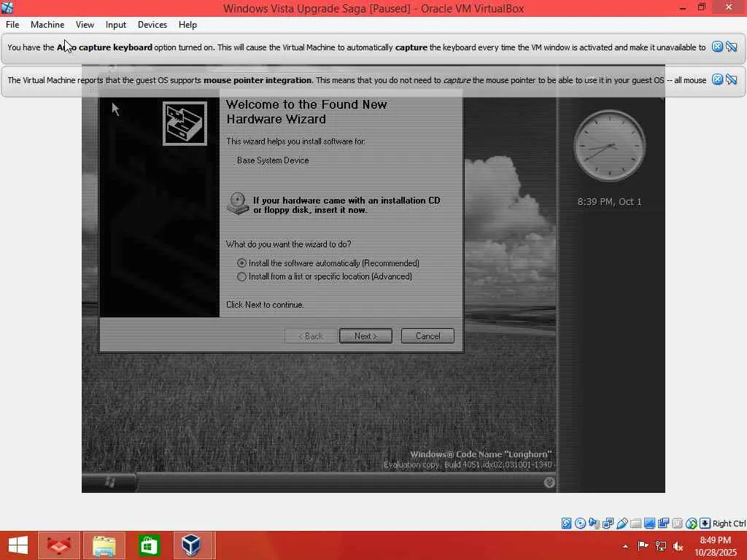Image resolution: width=747 pixels, height=560 pixels.
Task: Open the audio indicator in VirtualBox status bar
Action: coord(594,524)
